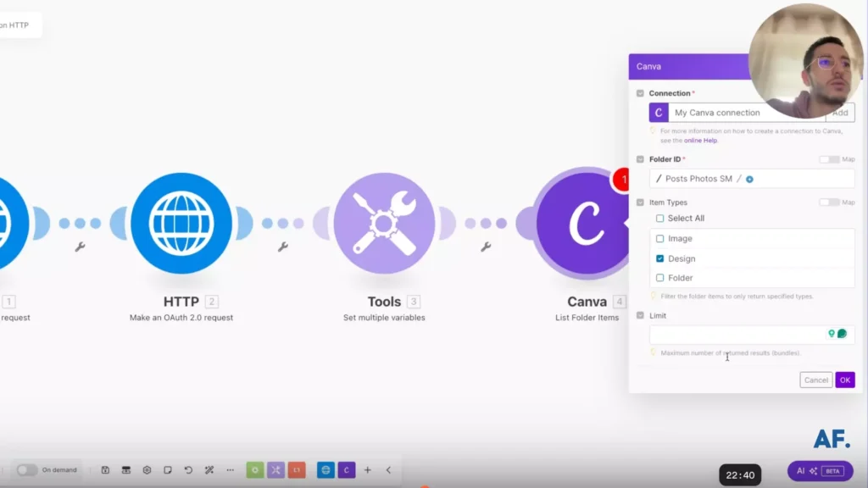Toggle the Map switch for Folder ID
868x488 pixels.
click(829, 159)
